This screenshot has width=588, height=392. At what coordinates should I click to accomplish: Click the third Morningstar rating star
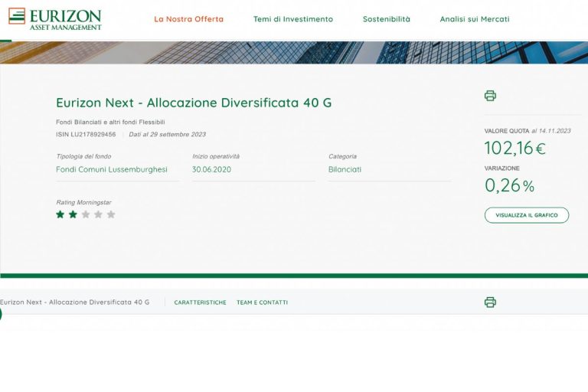(x=86, y=214)
